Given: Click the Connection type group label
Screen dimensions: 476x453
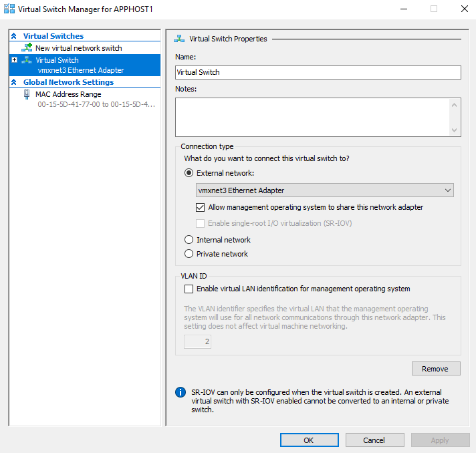Looking at the screenshot, I should click(x=207, y=146).
